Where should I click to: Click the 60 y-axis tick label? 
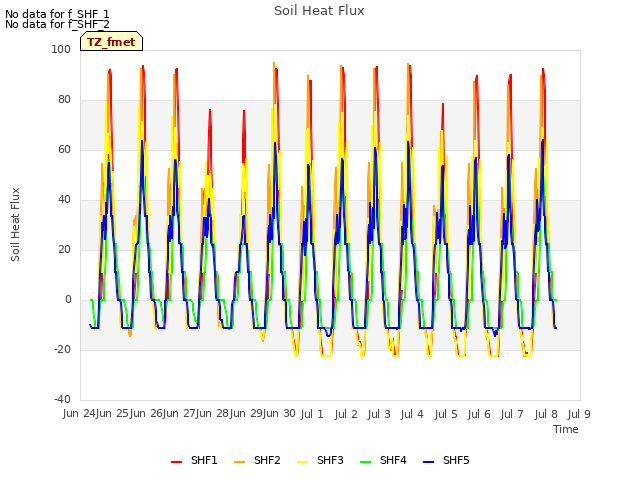64,149
